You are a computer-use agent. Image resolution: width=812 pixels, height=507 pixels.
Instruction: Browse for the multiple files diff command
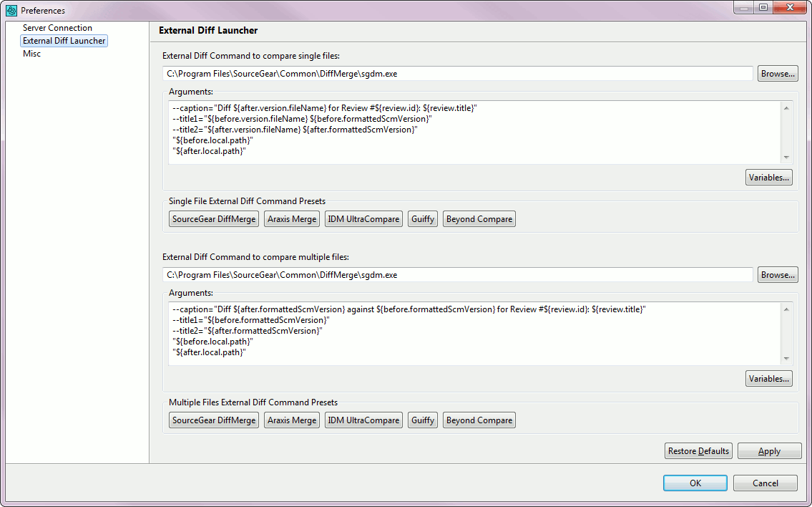[x=777, y=274]
